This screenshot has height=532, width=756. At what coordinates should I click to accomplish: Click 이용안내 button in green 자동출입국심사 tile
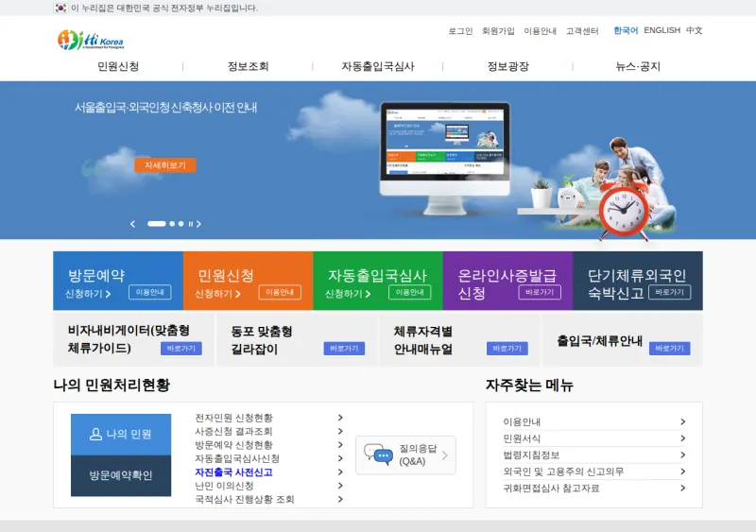click(x=410, y=292)
